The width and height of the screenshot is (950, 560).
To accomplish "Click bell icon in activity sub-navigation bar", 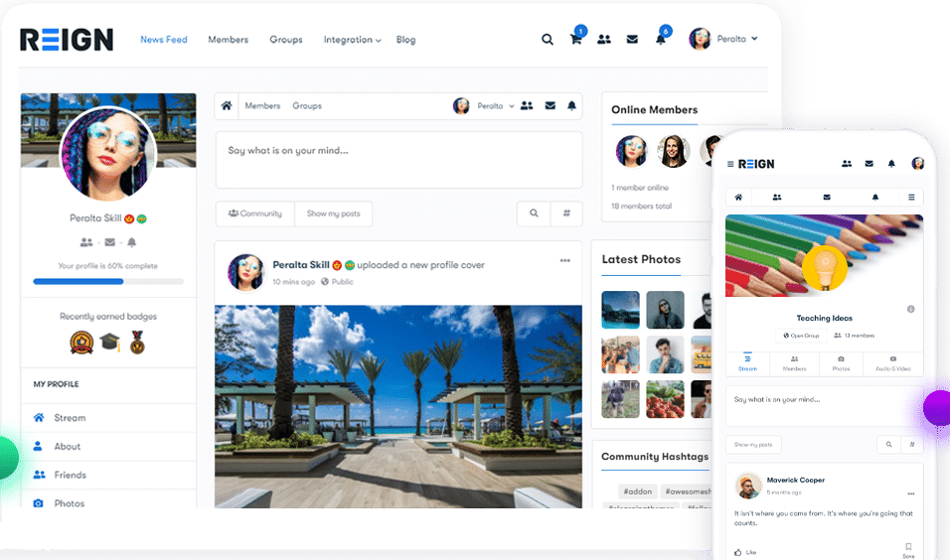I will [571, 106].
